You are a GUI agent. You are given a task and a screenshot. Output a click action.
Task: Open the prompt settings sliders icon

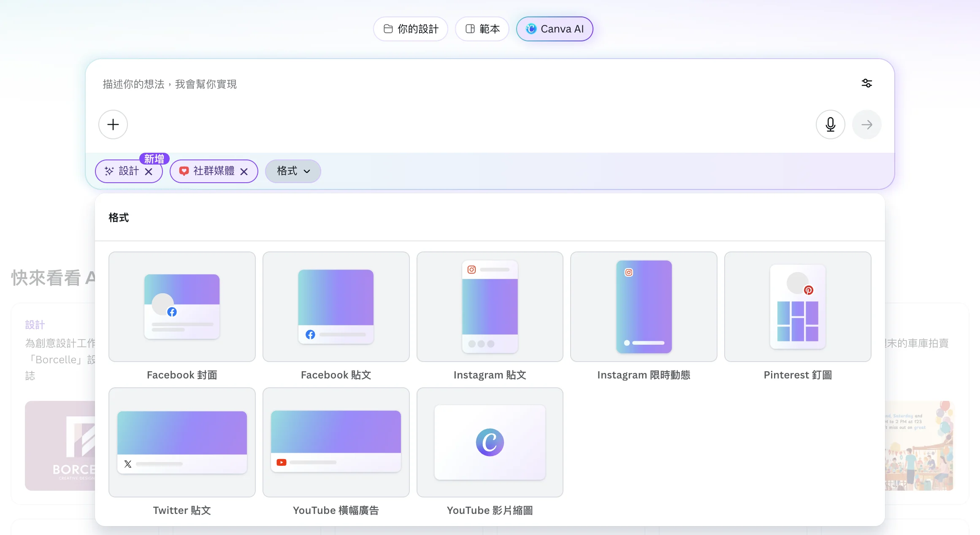(866, 83)
